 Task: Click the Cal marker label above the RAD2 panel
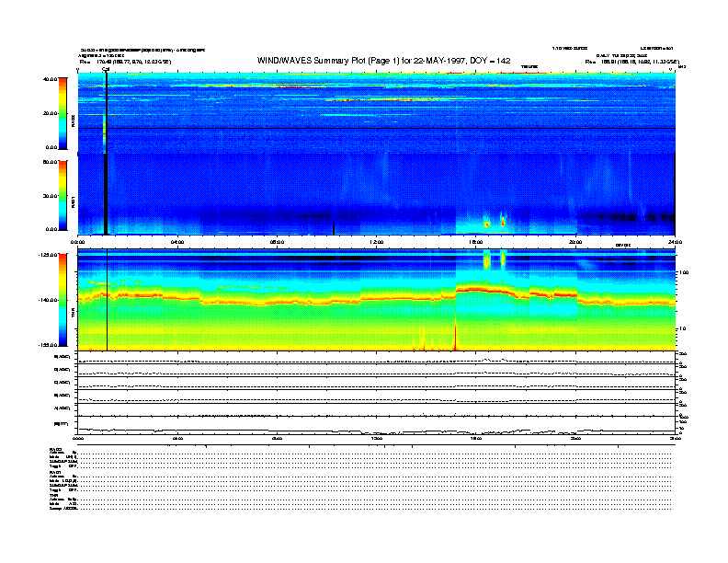106,70
